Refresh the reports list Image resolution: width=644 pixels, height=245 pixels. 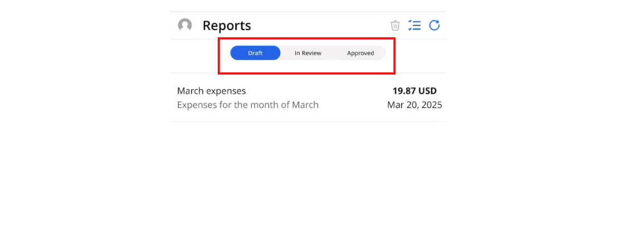point(435,25)
